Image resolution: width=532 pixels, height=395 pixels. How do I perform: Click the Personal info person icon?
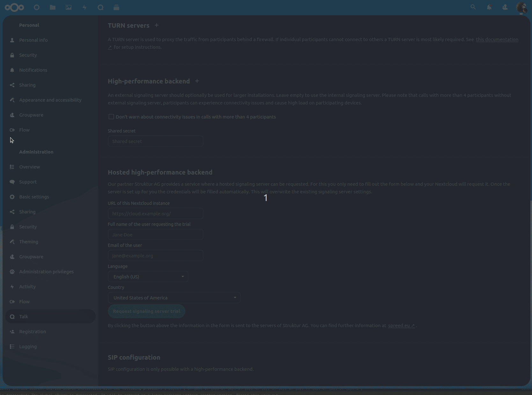12,40
